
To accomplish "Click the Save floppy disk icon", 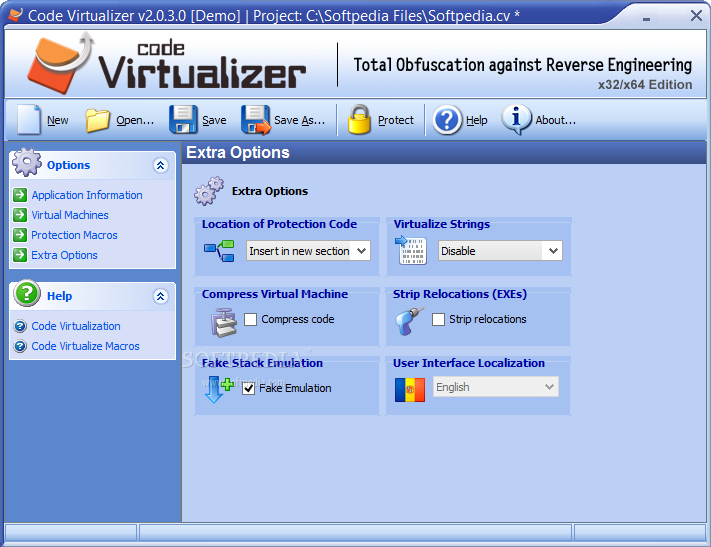I will [x=183, y=120].
